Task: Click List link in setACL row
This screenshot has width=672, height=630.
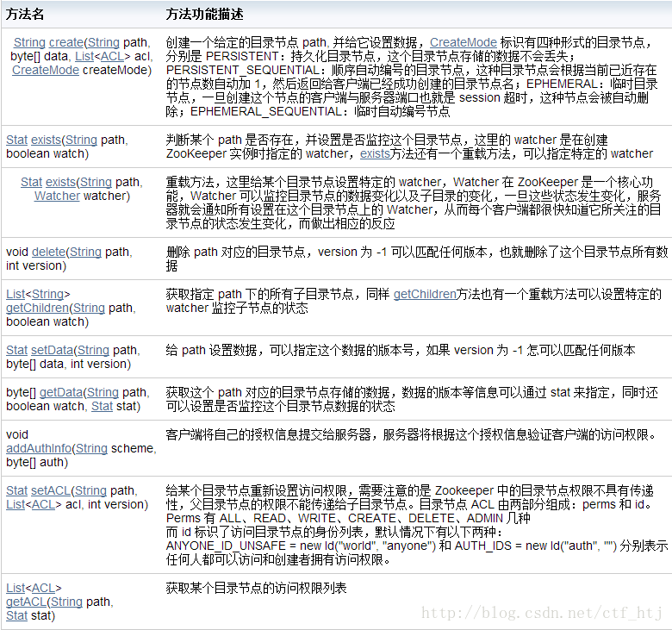Action: pyautogui.click(x=16, y=504)
